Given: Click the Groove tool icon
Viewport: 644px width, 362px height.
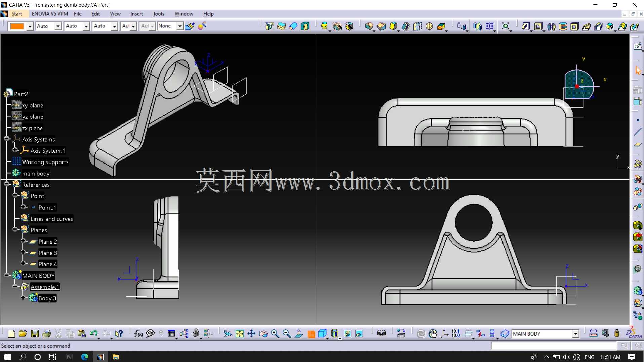Looking at the screenshot, I should coord(563,26).
